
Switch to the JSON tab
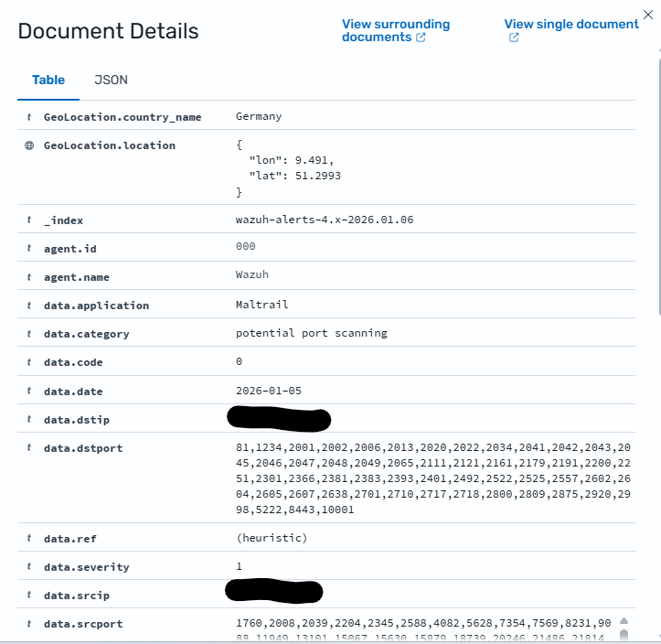point(111,80)
